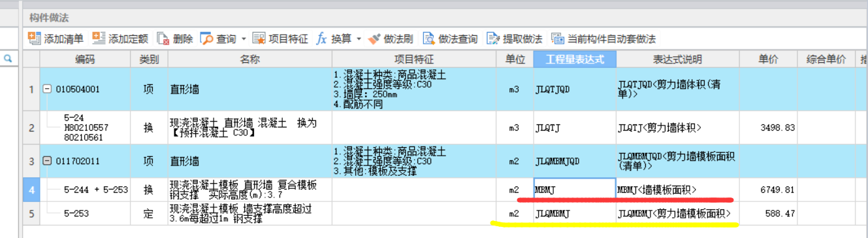
Task: Click 项目特征 toolbar button label
Action: [x=288, y=39]
